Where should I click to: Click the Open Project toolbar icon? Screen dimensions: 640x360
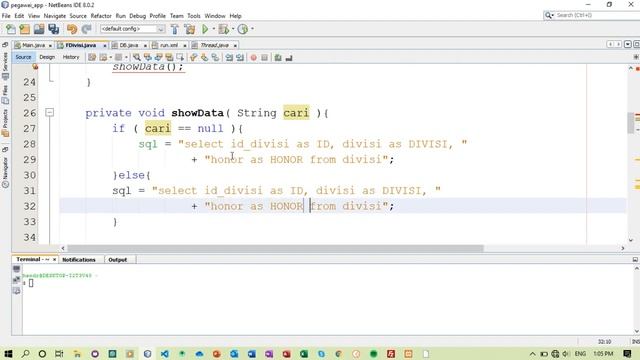coord(39,29)
